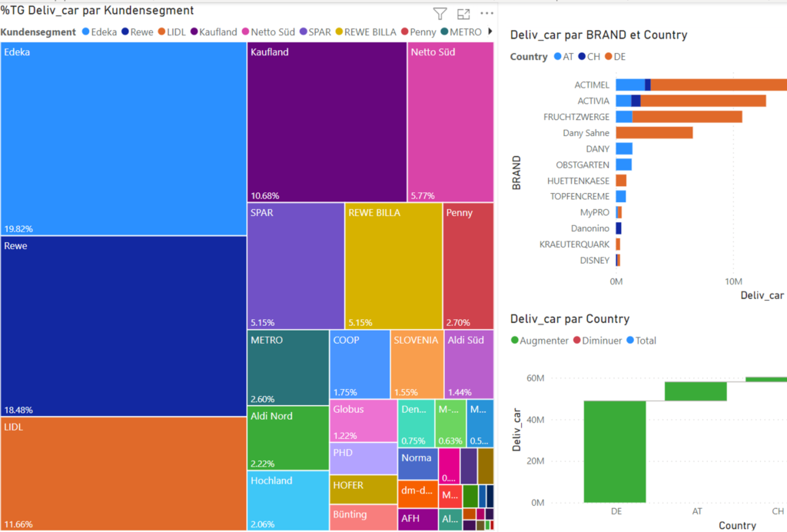Select Rewe in the Kundensegment legend

pyautogui.click(x=138, y=32)
